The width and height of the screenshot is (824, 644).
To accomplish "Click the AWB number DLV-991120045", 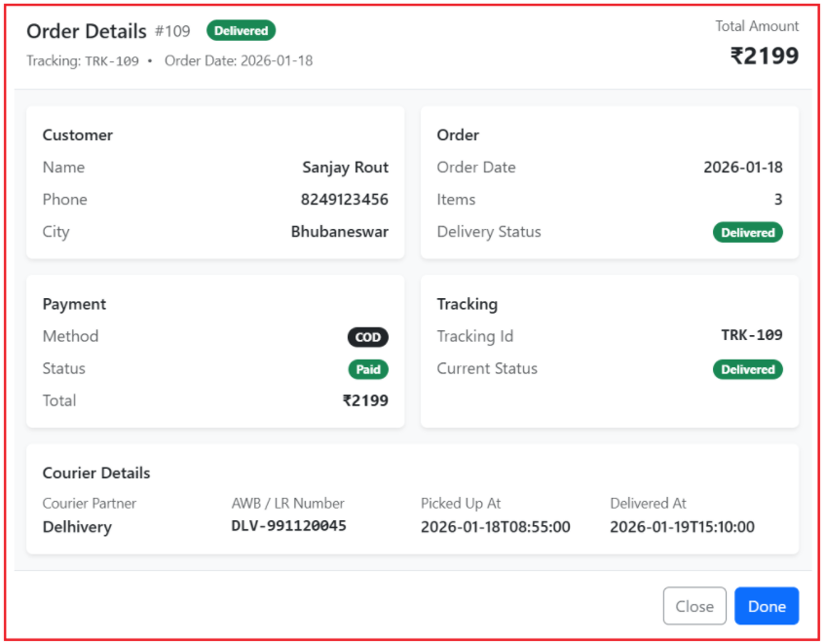I will click(288, 526).
